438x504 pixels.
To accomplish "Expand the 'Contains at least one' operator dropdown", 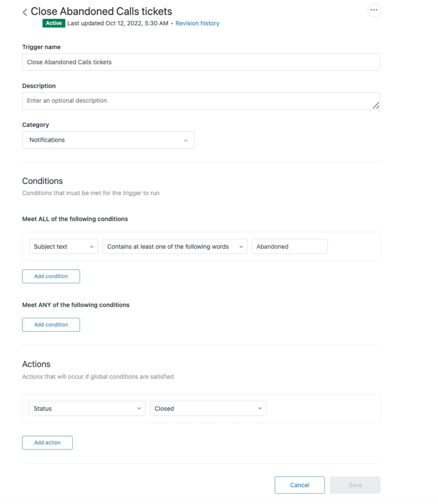I will click(175, 247).
